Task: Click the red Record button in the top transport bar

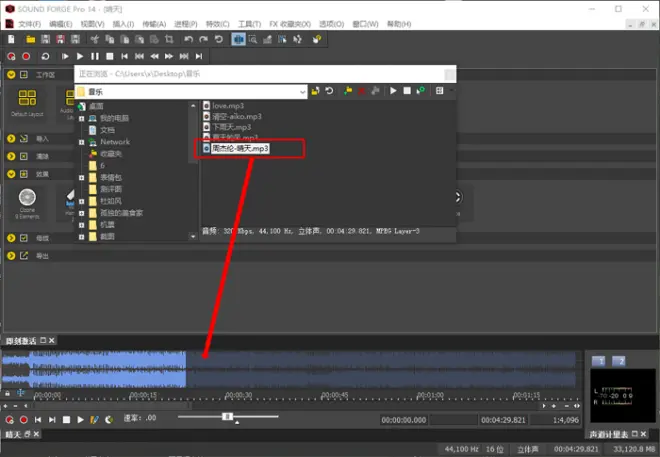Action: click(x=26, y=56)
